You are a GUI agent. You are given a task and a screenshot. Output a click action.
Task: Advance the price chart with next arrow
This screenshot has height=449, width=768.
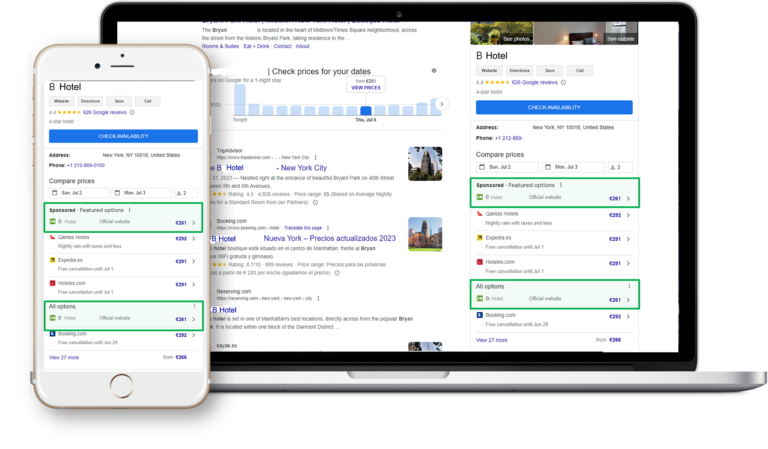pos(441,104)
